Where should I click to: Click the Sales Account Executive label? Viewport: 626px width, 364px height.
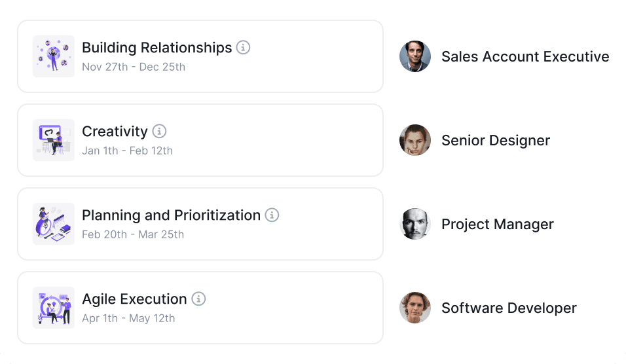[x=525, y=57]
